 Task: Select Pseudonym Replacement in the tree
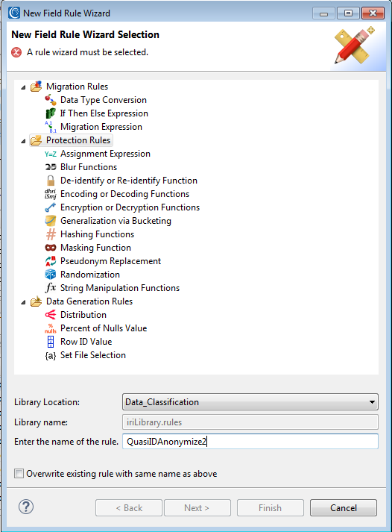click(110, 261)
